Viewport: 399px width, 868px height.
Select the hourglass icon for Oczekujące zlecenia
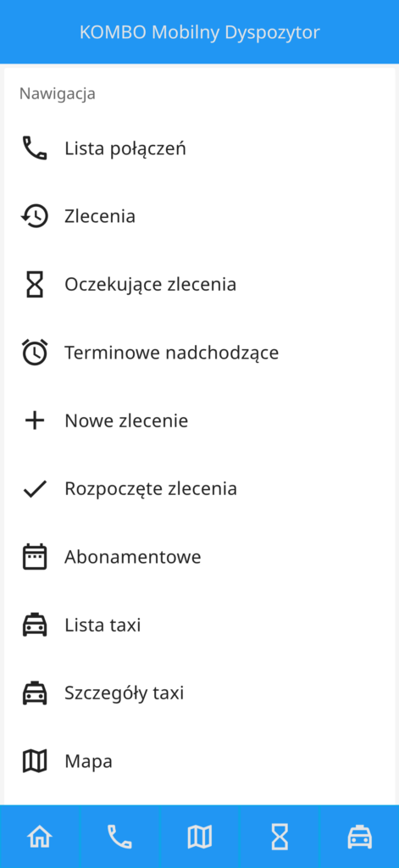coord(35,284)
